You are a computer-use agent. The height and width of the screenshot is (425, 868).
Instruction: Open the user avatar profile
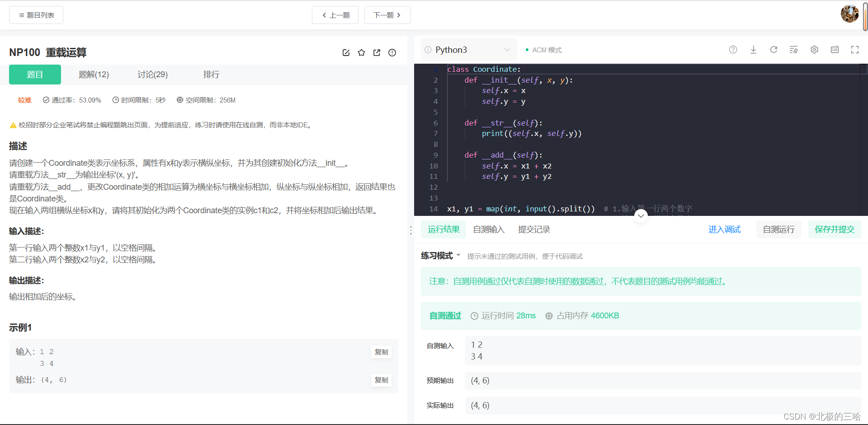tap(849, 14)
